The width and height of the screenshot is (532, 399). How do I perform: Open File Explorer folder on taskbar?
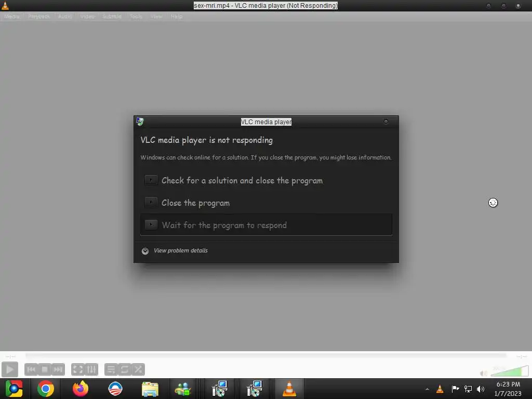150,389
